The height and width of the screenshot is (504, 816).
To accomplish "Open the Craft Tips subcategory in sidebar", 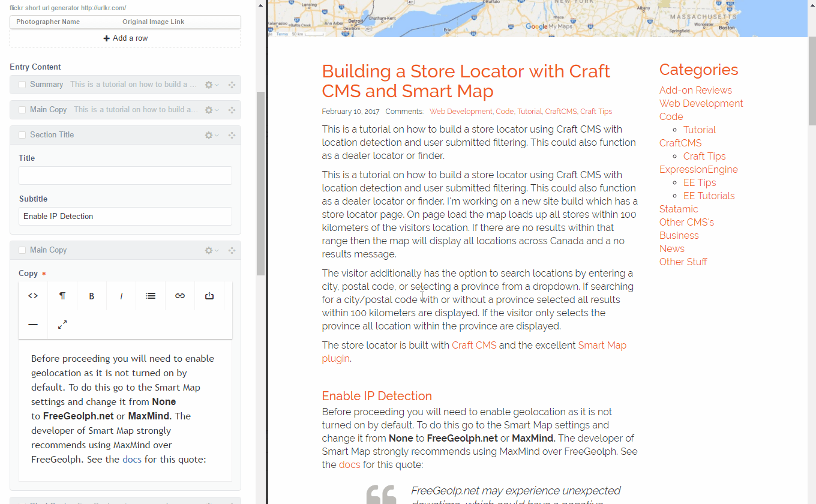I will 704,156.
